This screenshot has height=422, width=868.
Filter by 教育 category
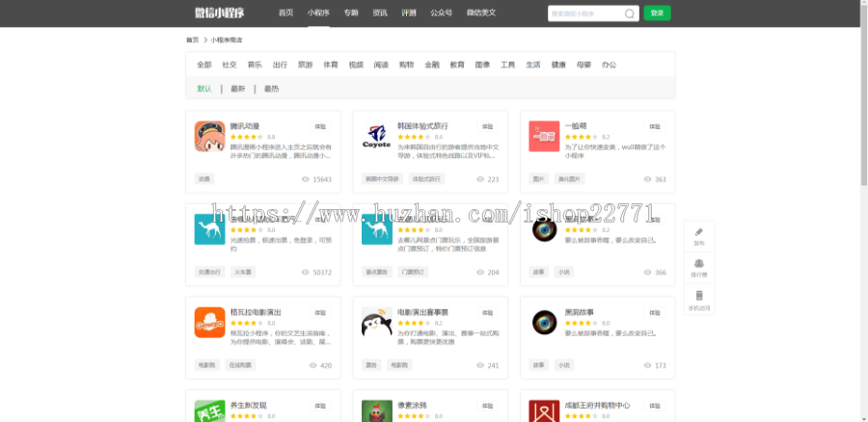[x=457, y=65]
